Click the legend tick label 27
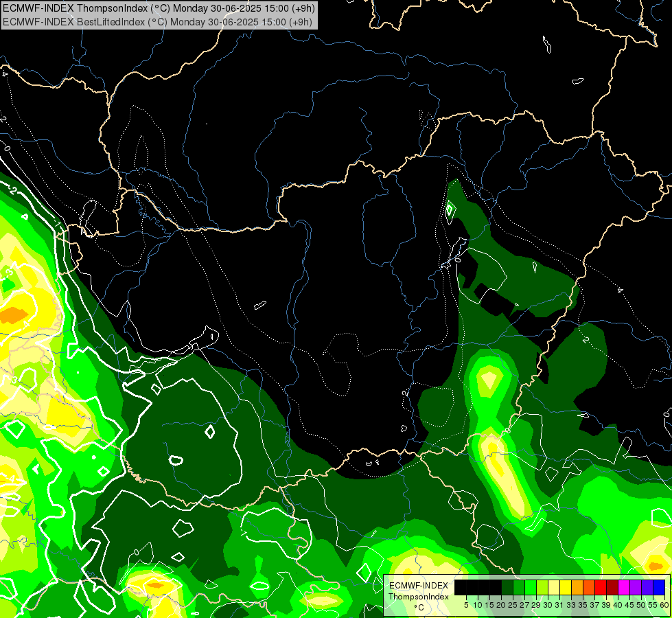The height and width of the screenshot is (618, 672). click(524, 605)
